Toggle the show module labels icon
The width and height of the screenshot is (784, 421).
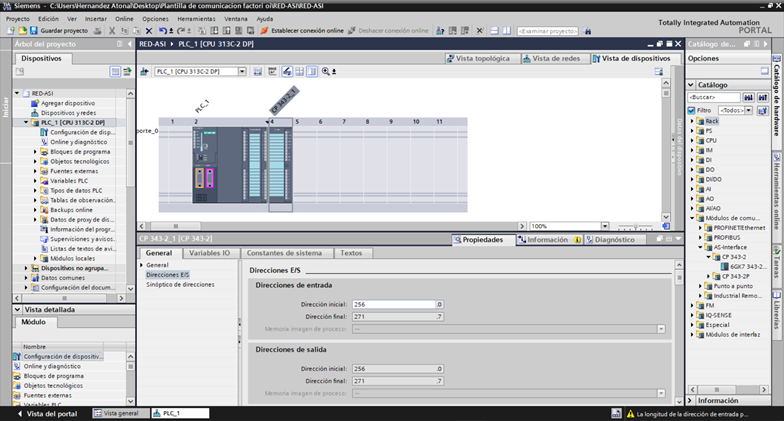[287, 72]
